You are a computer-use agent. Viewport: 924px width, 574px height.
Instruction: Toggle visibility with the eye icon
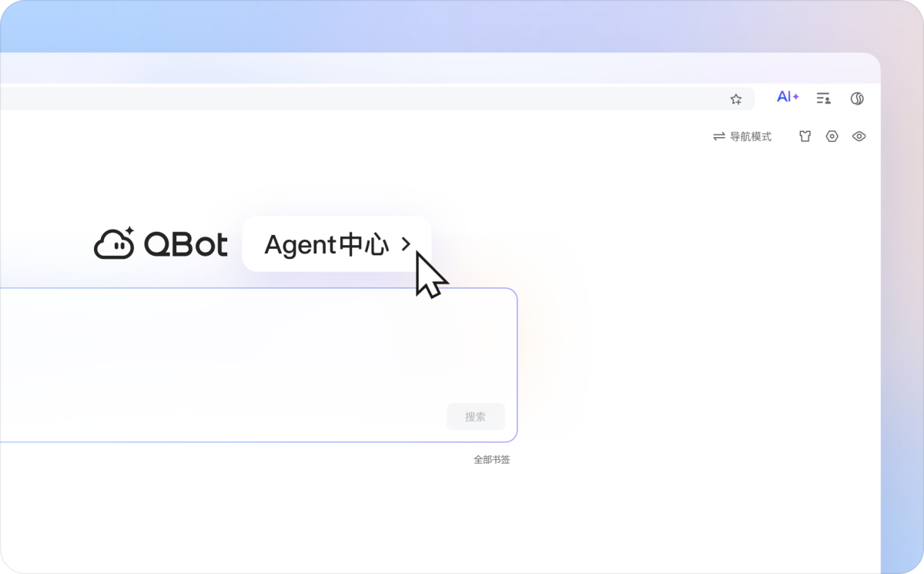tap(859, 136)
